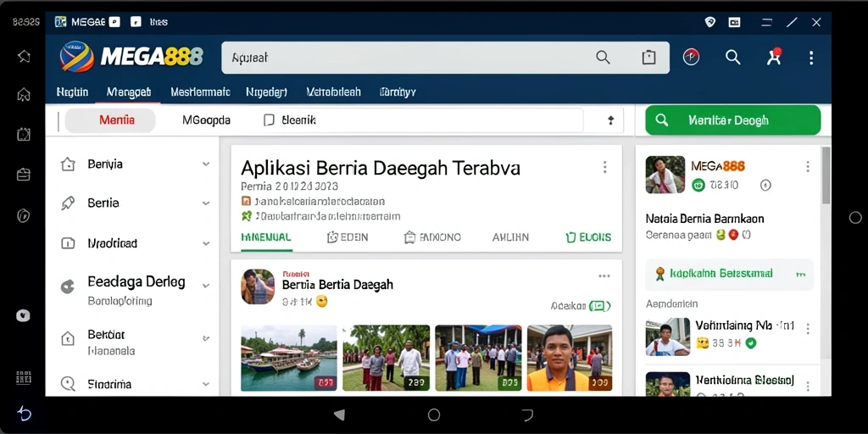Image resolution: width=868 pixels, height=434 pixels.
Task: Expand the Stoarima sidebar item chevron
Action: (x=206, y=384)
